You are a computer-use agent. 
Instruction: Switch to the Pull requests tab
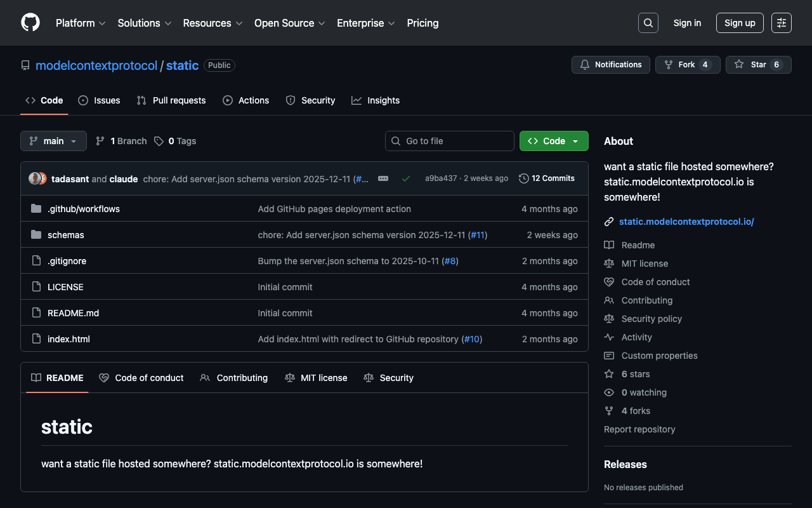(x=171, y=100)
